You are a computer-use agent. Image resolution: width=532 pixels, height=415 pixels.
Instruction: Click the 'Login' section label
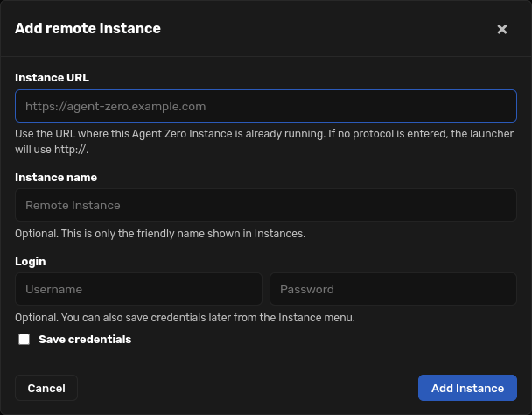coord(31,262)
